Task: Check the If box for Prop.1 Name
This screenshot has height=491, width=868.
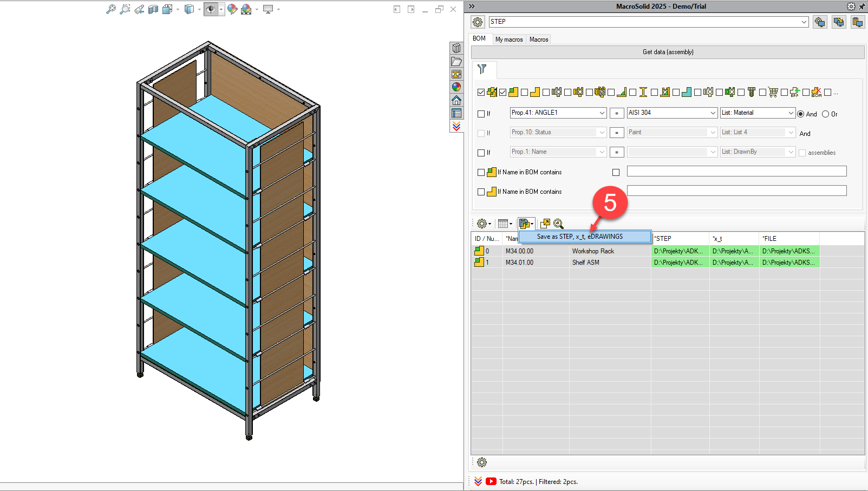Action: point(481,153)
